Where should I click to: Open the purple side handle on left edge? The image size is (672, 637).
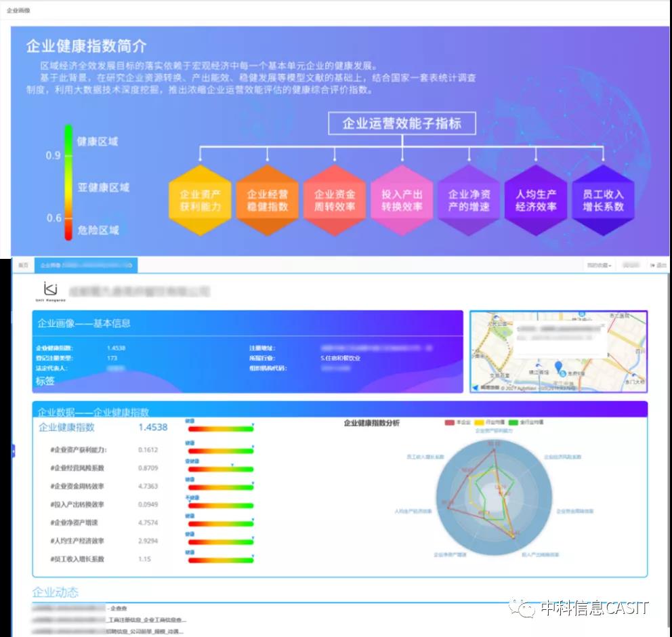[x=14, y=451]
